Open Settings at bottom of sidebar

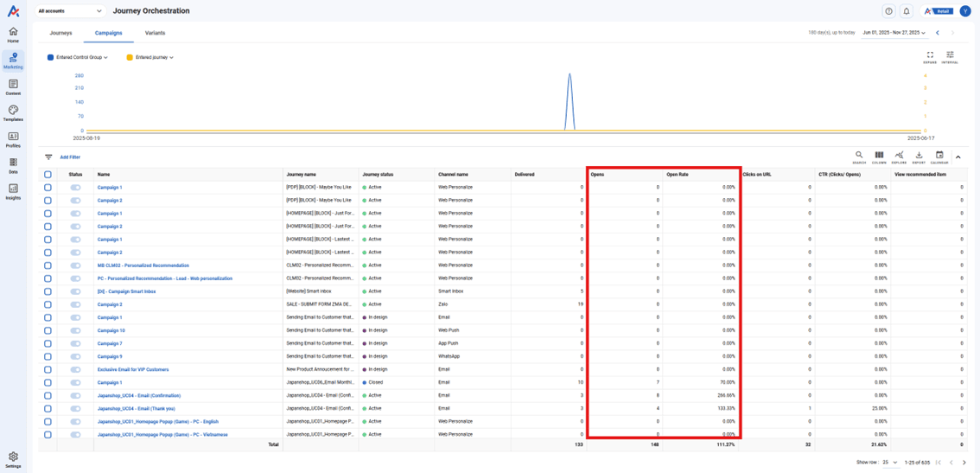click(13, 459)
